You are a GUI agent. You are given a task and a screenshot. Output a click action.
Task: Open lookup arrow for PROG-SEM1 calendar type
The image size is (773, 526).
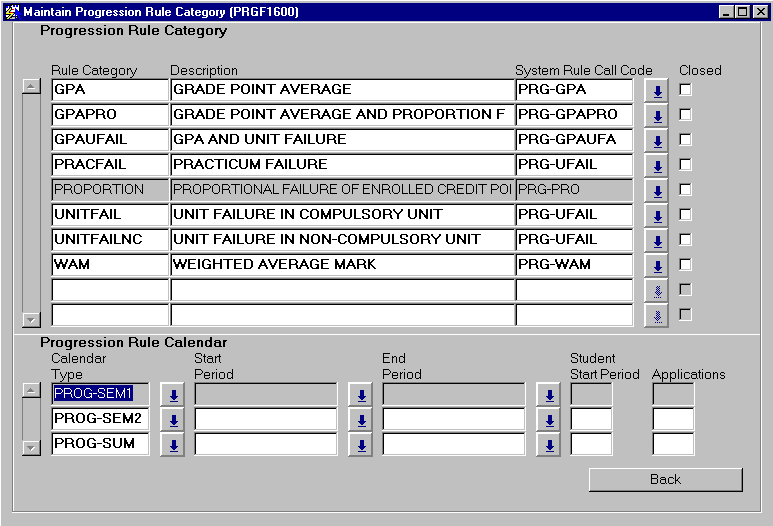point(172,395)
